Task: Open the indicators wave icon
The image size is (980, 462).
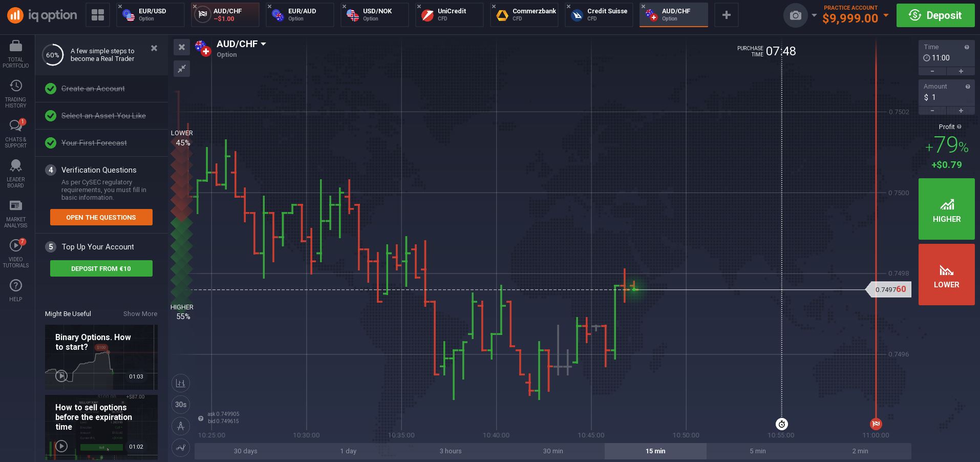Action: tap(181, 448)
